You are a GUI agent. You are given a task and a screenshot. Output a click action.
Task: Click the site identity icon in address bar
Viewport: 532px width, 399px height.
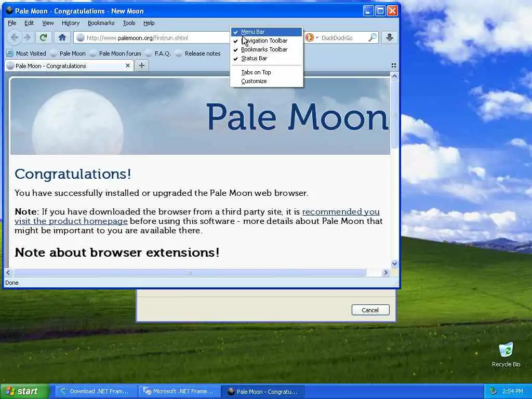81,37
